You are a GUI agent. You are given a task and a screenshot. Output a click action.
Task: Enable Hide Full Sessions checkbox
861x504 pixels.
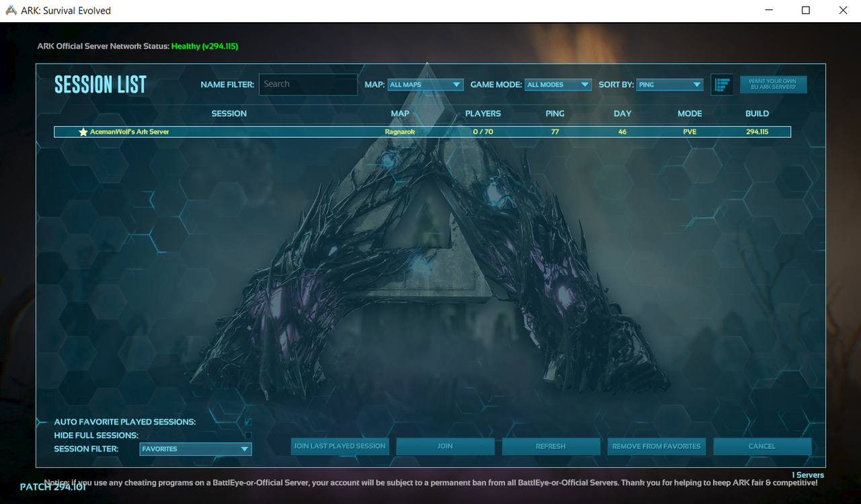coord(248,435)
